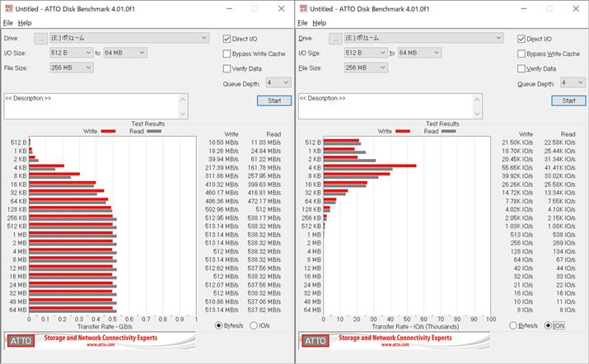589x364 pixels.
Task: Open the Help menu in the right window
Action: point(320,22)
